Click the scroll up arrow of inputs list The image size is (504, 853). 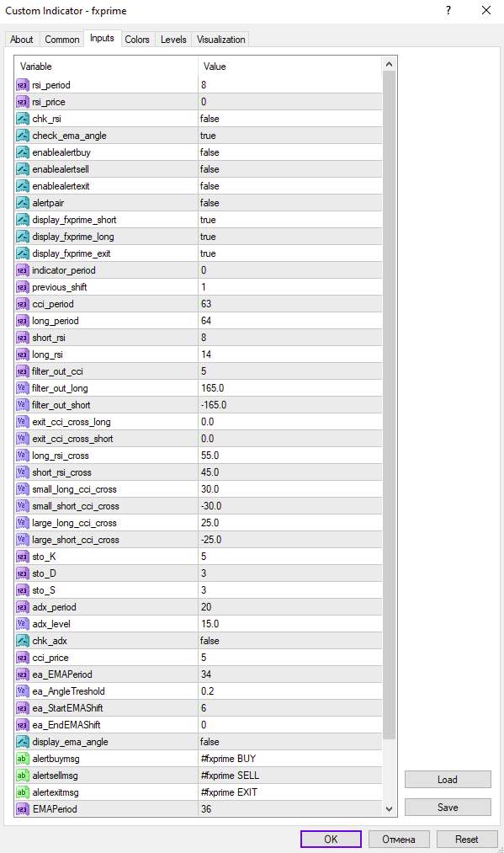pos(389,64)
